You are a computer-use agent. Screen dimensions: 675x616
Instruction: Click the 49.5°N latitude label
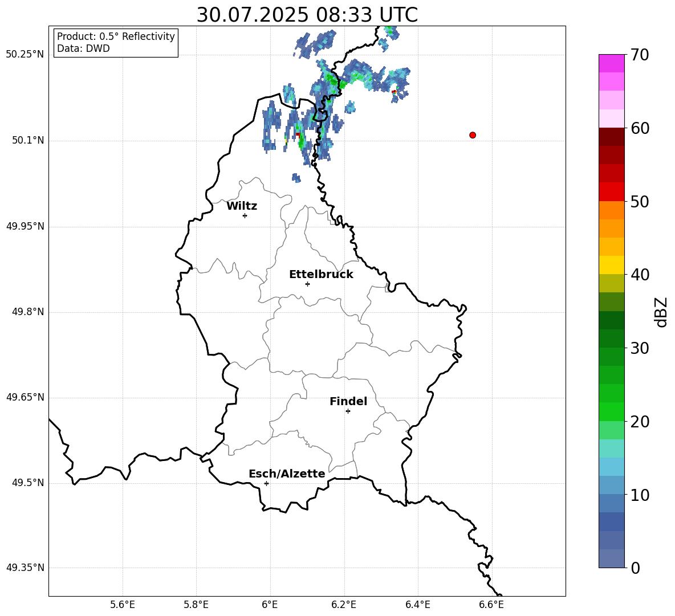click(x=28, y=483)
